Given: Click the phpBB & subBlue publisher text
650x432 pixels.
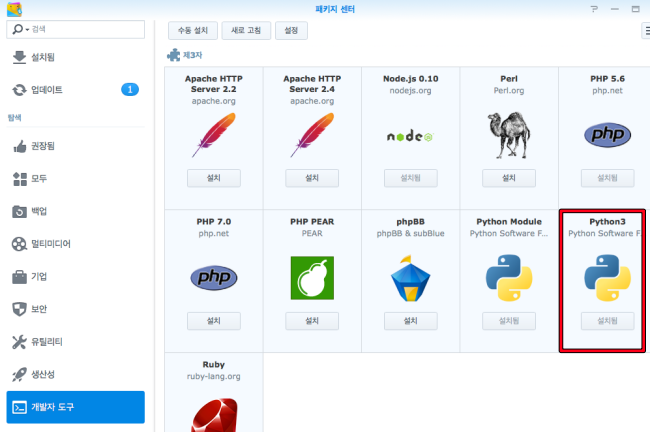Looking at the screenshot, I should pyautogui.click(x=410, y=233).
